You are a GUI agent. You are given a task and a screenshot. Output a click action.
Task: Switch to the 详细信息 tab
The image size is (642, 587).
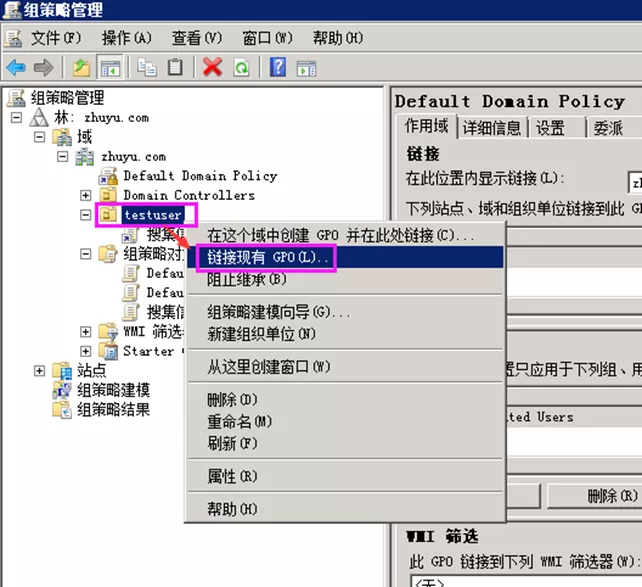[491, 128]
